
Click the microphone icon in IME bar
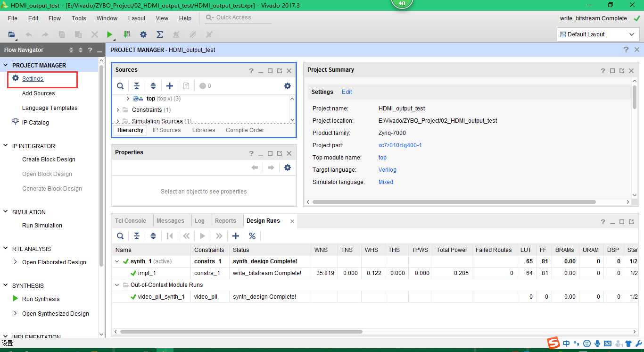pyautogui.click(x=597, y=344)
